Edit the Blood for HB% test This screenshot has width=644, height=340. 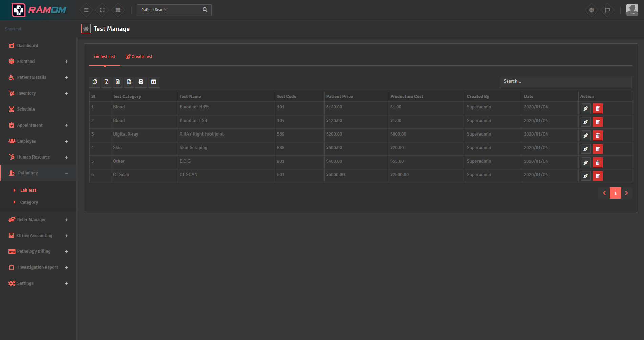(585, 108)
